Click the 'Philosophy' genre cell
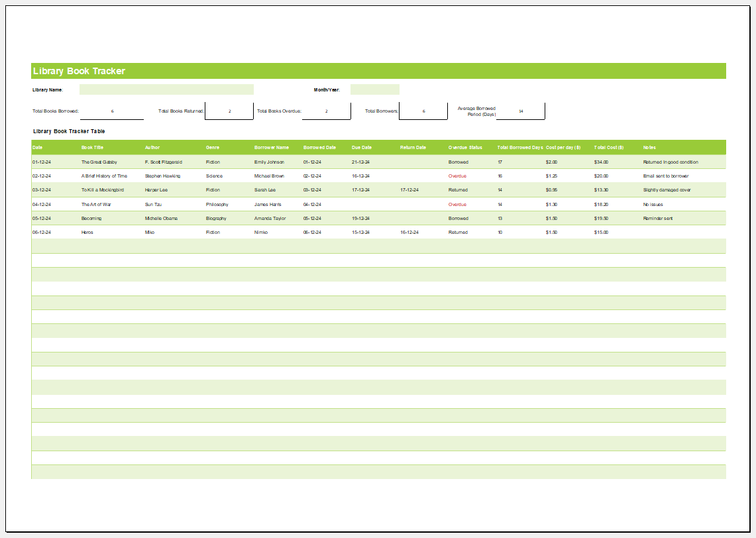 (x=217, y=205)
